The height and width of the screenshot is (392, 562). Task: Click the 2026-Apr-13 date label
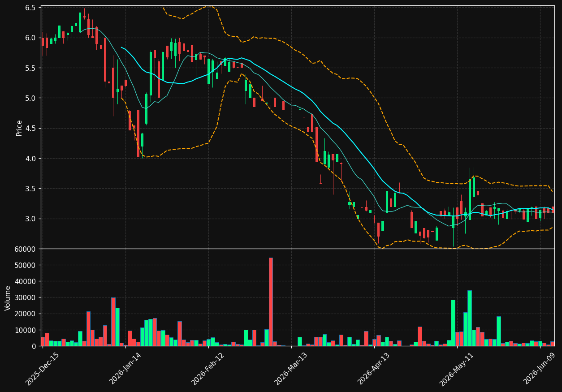click(x=374, y=369)
